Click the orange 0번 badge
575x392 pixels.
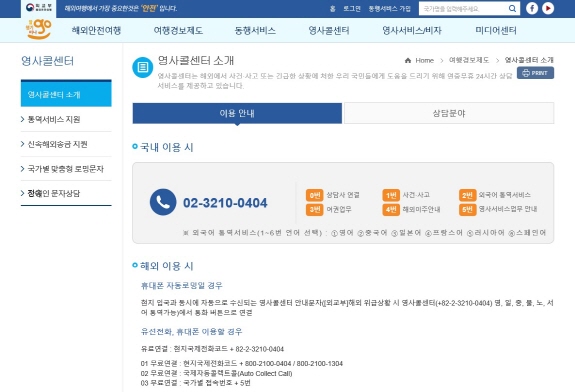tap(314, 195)
